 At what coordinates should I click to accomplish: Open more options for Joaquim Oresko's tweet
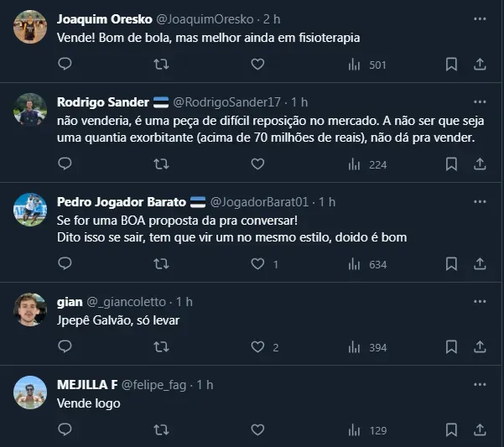click(x=479, y=18)
